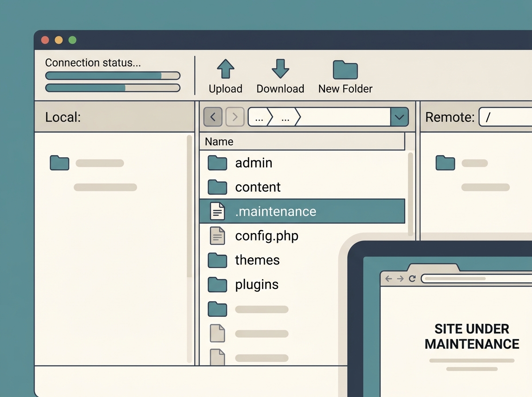
Task: Select the themes row text
Action: click(x=258, y=260)
